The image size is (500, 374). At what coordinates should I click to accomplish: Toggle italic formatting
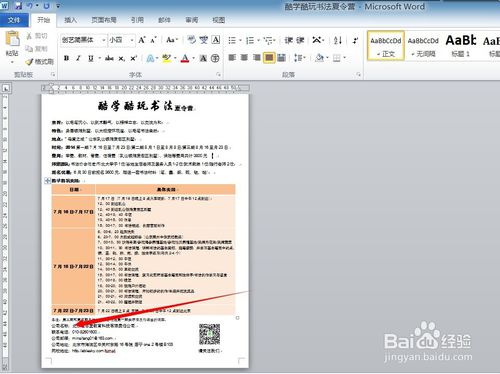coord(78,58)
